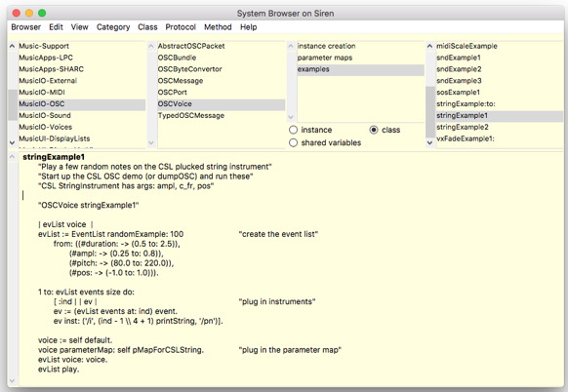Select MusicIO-MIDI category
Viewport: 568px width, 392px height.
click(x=82, y=93)
